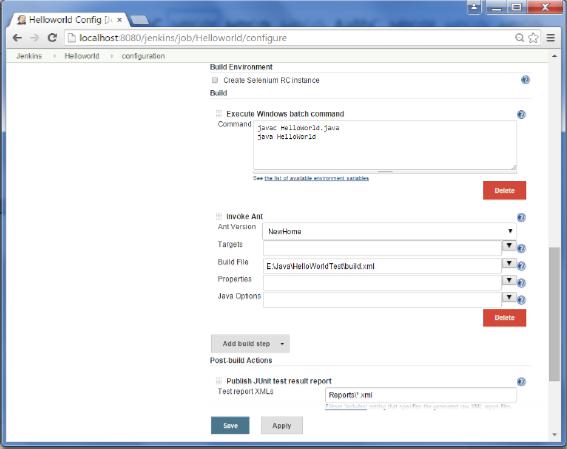Open help for Create Selenium RC instance
This screenshot has height=449, width=567.
(525, 80)
